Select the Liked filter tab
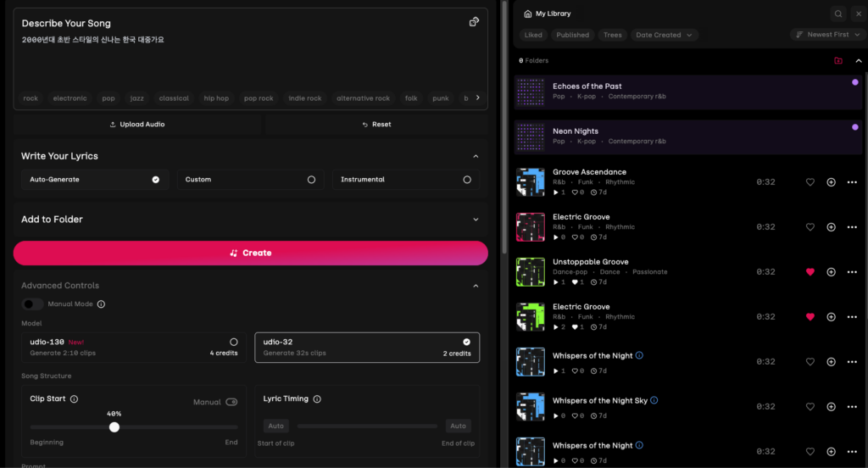 pos(533,35)
